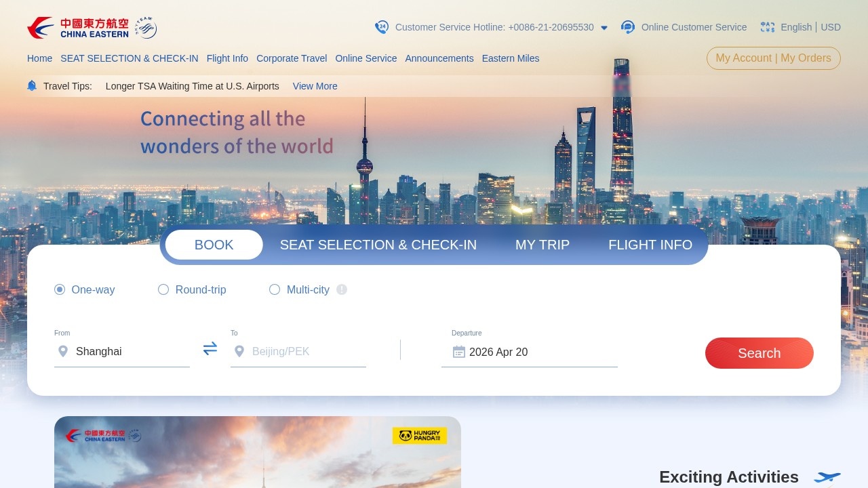Click the red Search button

[x=759, y=353]
